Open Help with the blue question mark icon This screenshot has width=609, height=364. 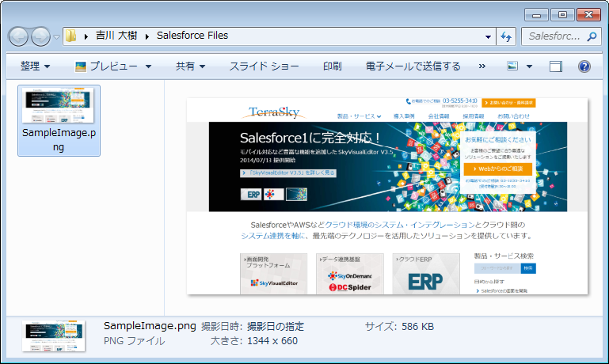tap(585, 66)
